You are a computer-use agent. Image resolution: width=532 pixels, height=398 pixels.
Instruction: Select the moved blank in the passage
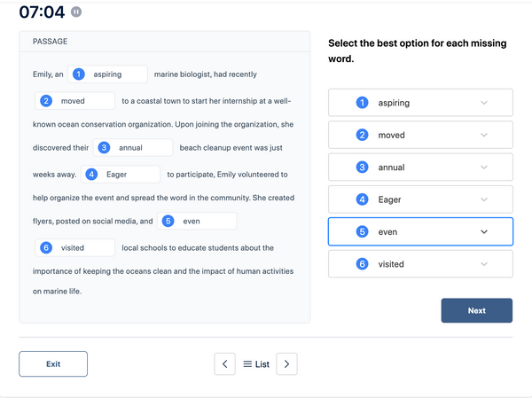(x=75, y=101)
